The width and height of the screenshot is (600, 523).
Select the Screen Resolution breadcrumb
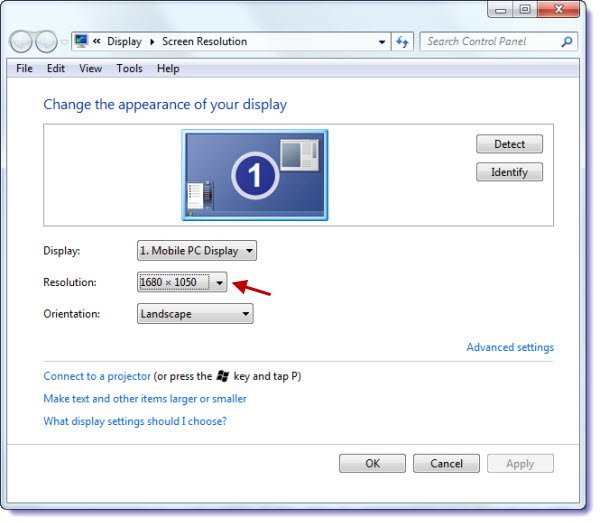204,41
